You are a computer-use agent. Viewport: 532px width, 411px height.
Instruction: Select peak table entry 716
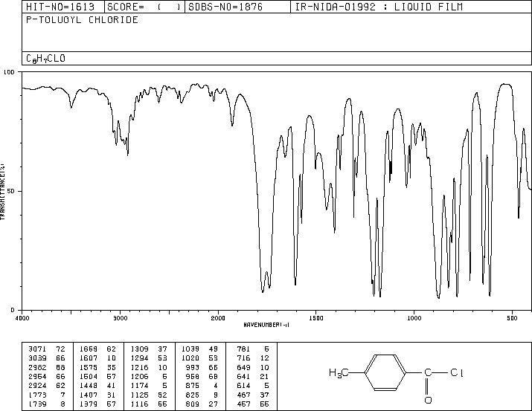point(243,358)
